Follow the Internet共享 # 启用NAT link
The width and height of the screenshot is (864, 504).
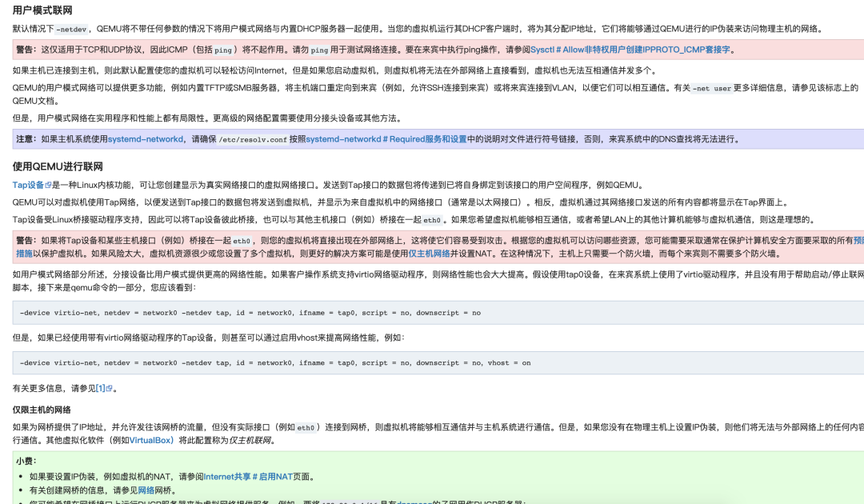(x=248, y=477)
